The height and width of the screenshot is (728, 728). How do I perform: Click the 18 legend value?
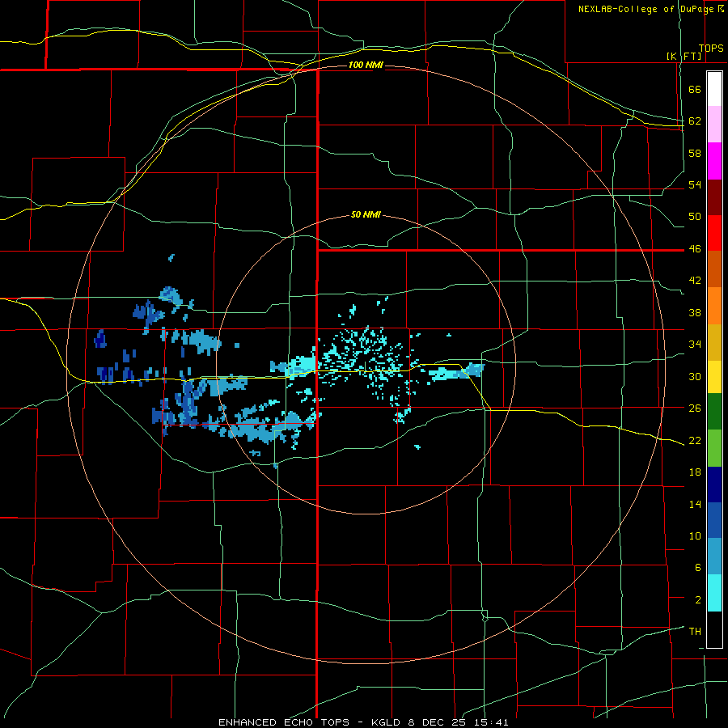[x=695, y=472]
